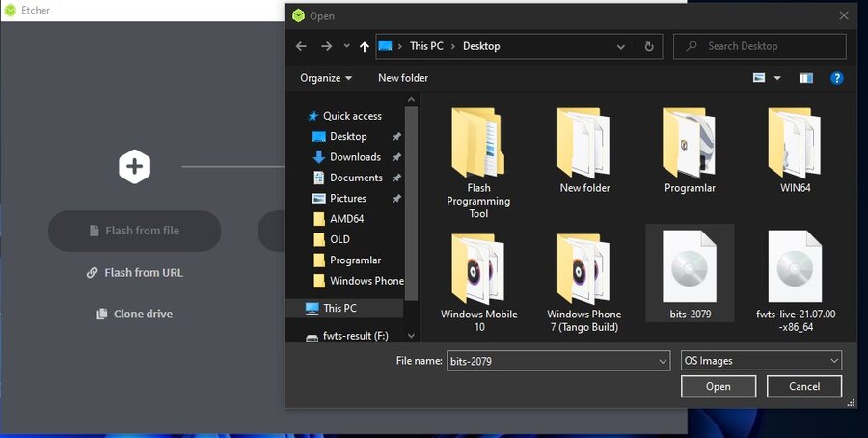Close the Open dialog
Viewport: 868px width, 438px height.
click(x=844, y=16)
